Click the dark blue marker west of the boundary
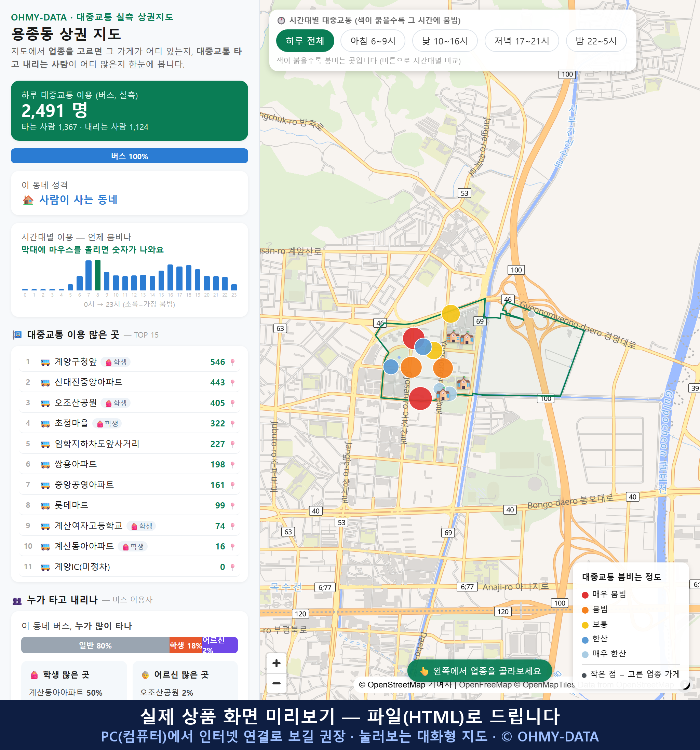 pos(391,367)
